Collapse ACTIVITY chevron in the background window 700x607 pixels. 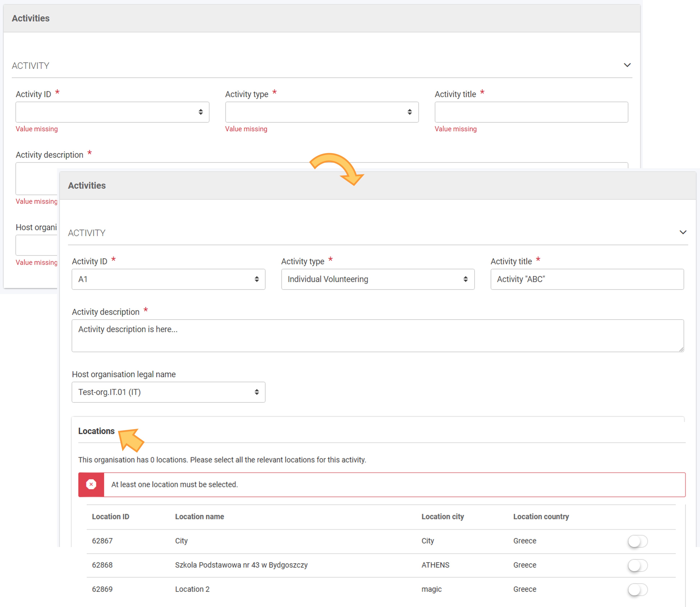pyautogui.click(x=627, y=65)
